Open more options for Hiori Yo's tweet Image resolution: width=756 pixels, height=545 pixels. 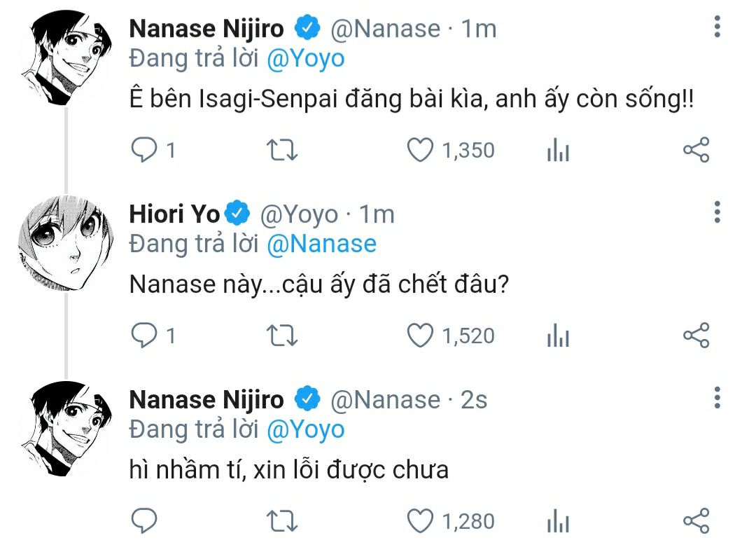[x=717, y=212]
